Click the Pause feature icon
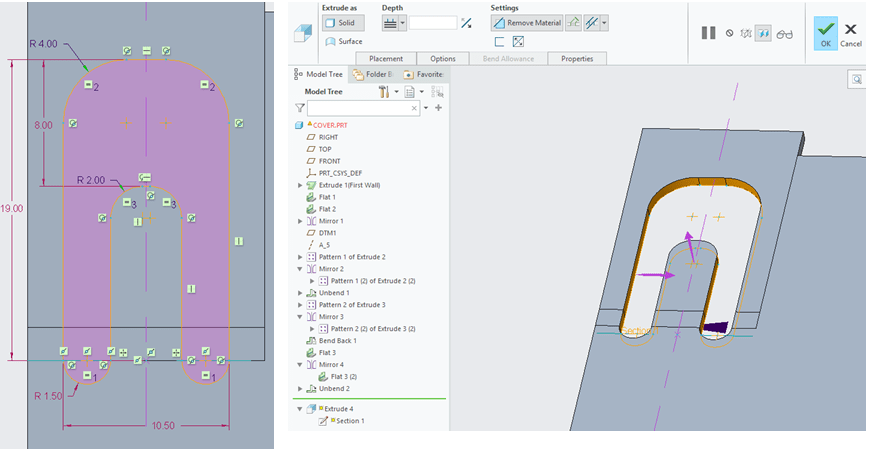 click(708, 33)
